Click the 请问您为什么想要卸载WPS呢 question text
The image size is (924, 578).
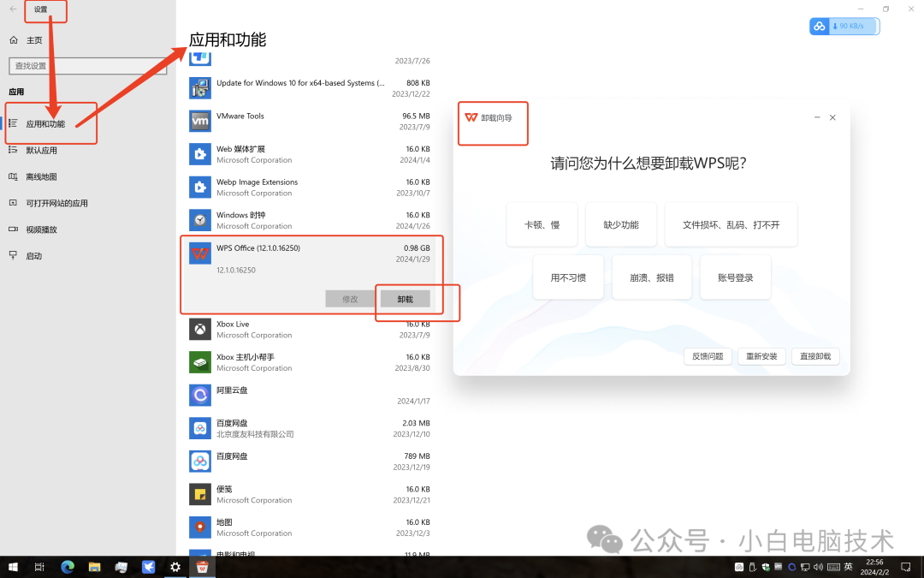click(649, 164)
